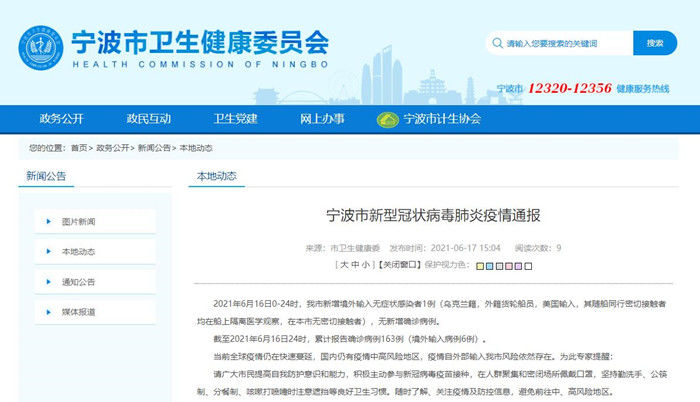Screen dimensions: 700x402
Task: Set article font size to 小
Action: tap(365, 265)
